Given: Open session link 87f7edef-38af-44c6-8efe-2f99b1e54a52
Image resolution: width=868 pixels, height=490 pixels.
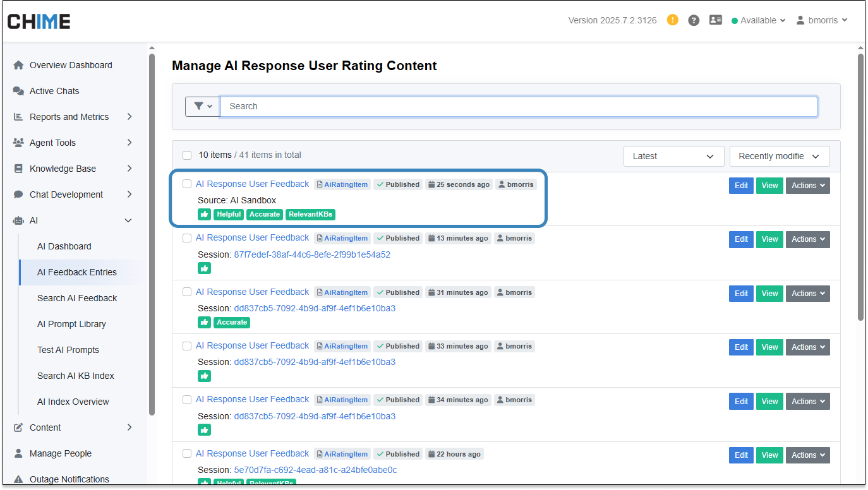Looking at the screenshot, I should pos(312,254).
